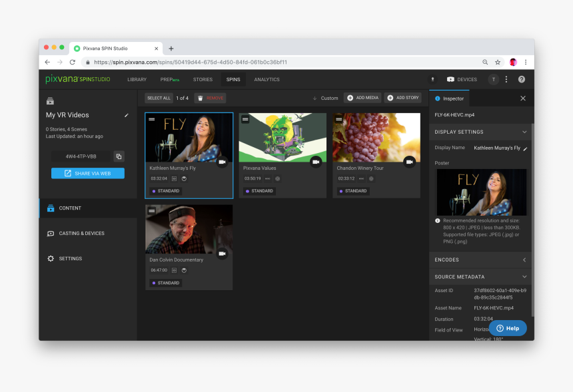Reload the browser page
The width and height of the screenshot is (573, 392).
[x=73, y=63]
